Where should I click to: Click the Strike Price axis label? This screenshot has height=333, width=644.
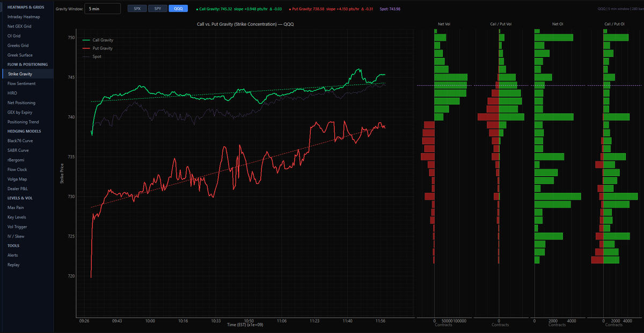[x=62, y=173]
